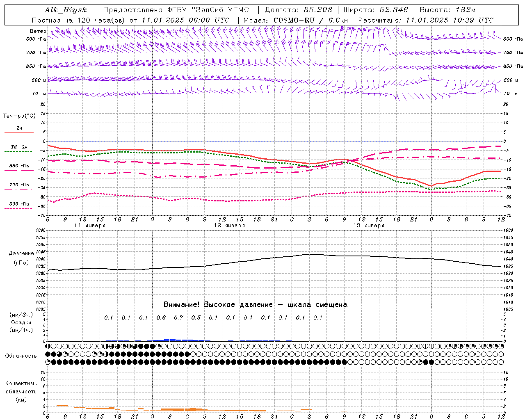Click the "(гПа)" unit under Давление
This screenshot has width=525, height=420.
pos(21,262)
